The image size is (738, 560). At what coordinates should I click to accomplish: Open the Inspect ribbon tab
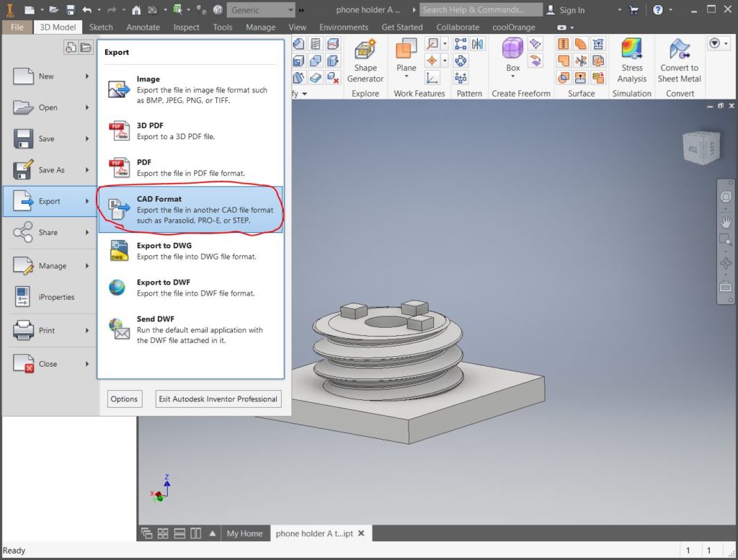pos(187,27)
